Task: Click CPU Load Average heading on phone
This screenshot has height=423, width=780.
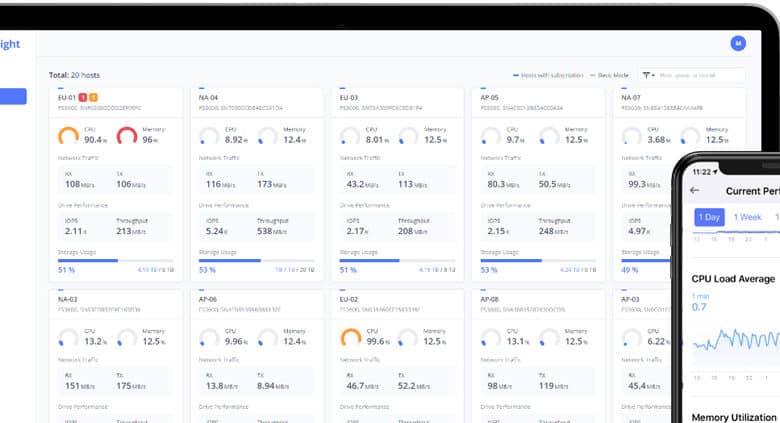Action: pos(733,279)
